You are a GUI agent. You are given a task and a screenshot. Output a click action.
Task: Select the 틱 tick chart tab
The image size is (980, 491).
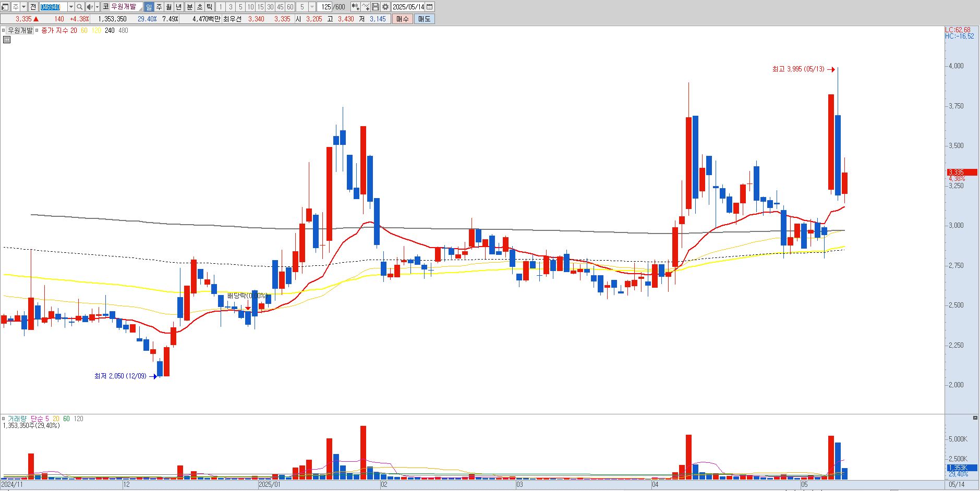(x=209, y=7)
